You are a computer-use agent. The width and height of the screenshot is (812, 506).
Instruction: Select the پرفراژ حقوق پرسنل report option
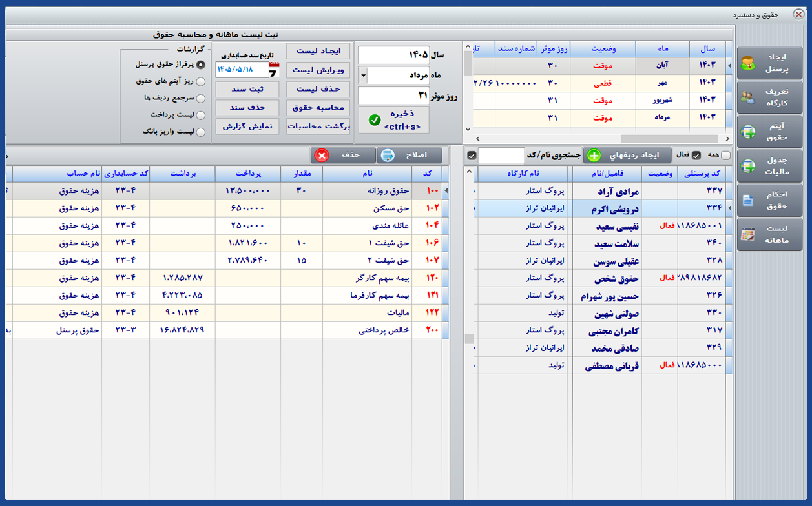(x=201, y=65)
